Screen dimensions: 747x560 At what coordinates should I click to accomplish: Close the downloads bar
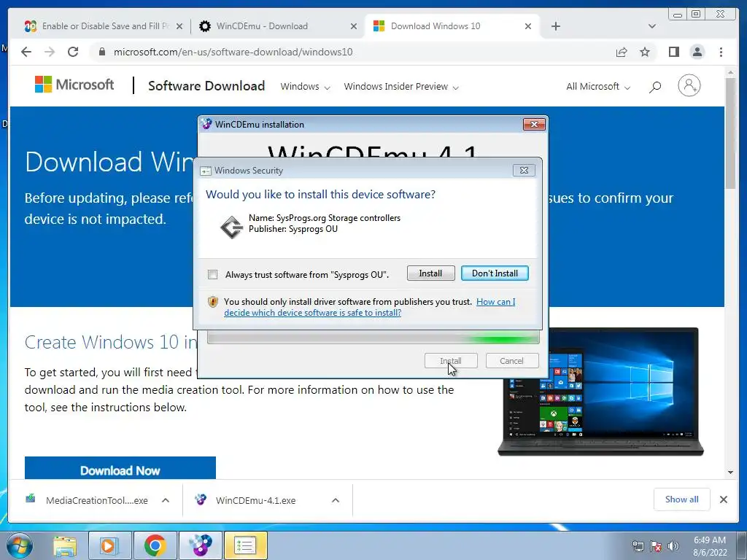click(723, 499)
